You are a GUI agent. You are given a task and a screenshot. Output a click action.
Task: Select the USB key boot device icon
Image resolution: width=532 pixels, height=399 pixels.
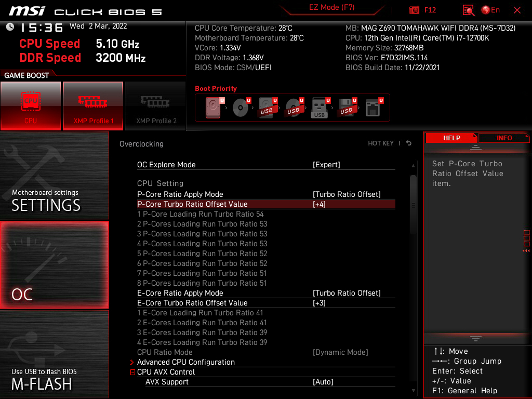coord(320,108)
